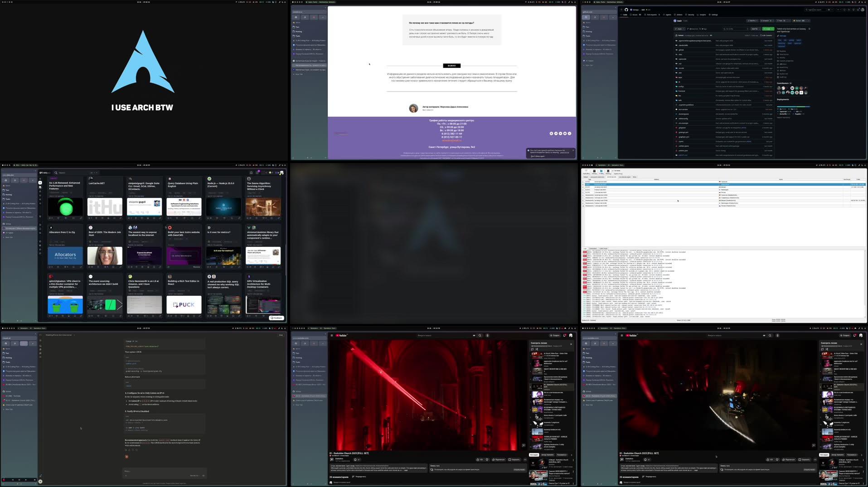The height and width of the screenshot is (487, 868).
Task: Upvote the LanCache.NET article card
Action: 90,218
